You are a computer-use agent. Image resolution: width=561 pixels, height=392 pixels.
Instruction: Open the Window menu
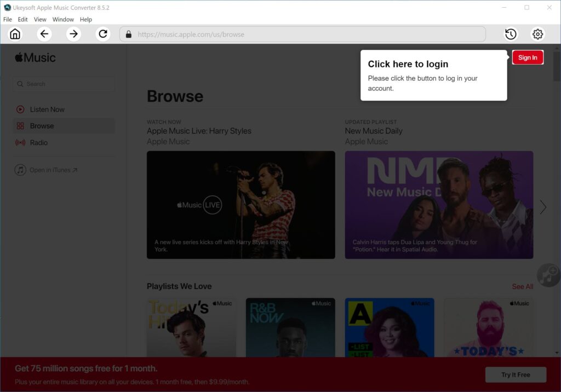63,19
